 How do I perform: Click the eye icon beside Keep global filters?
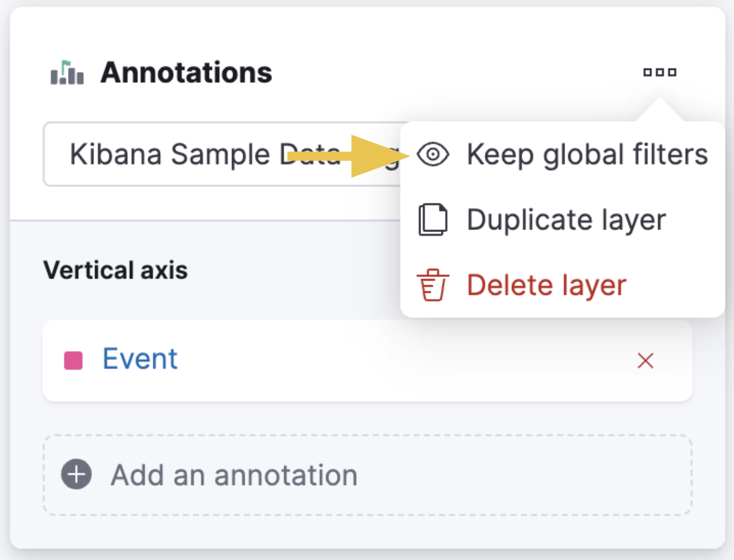pos(433,155)
